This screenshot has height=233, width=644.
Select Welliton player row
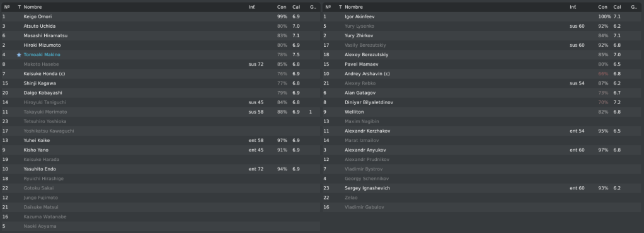tap(483, 112)
